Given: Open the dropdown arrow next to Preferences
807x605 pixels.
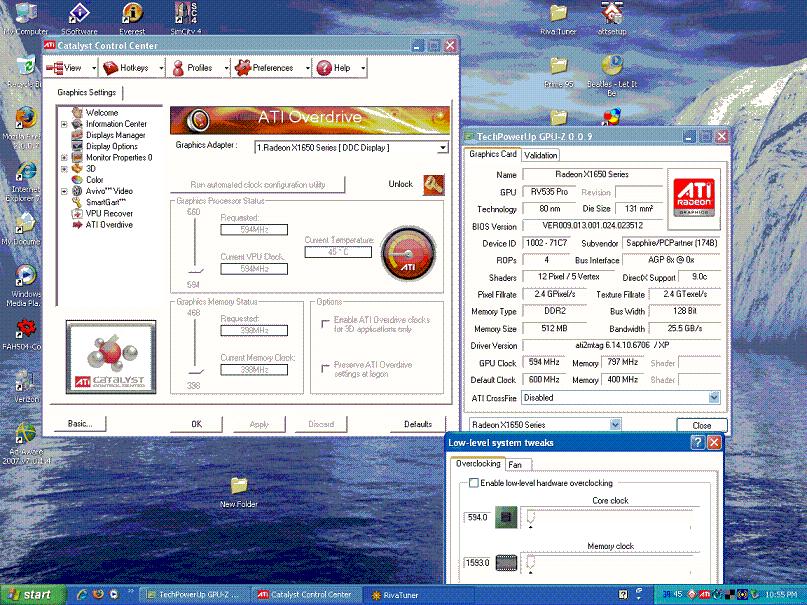Looking at the screenshot, I should 307,68.
